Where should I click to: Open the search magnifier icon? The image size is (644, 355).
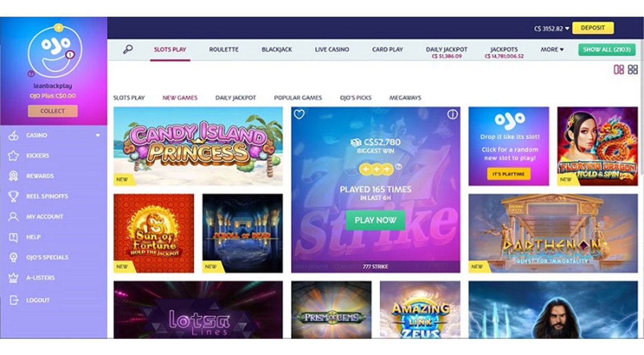128,49
